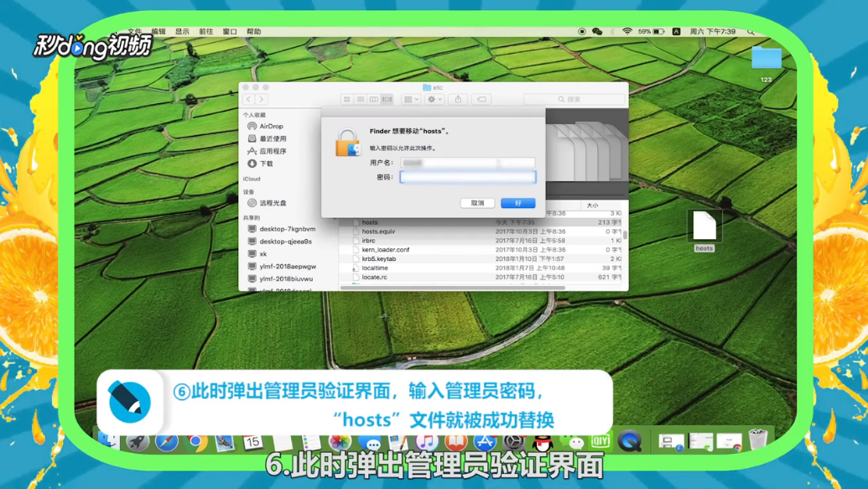Go back with the Finder back arrow
The height and width of the screenshot is (489, 868).
[x=248, y=99]
